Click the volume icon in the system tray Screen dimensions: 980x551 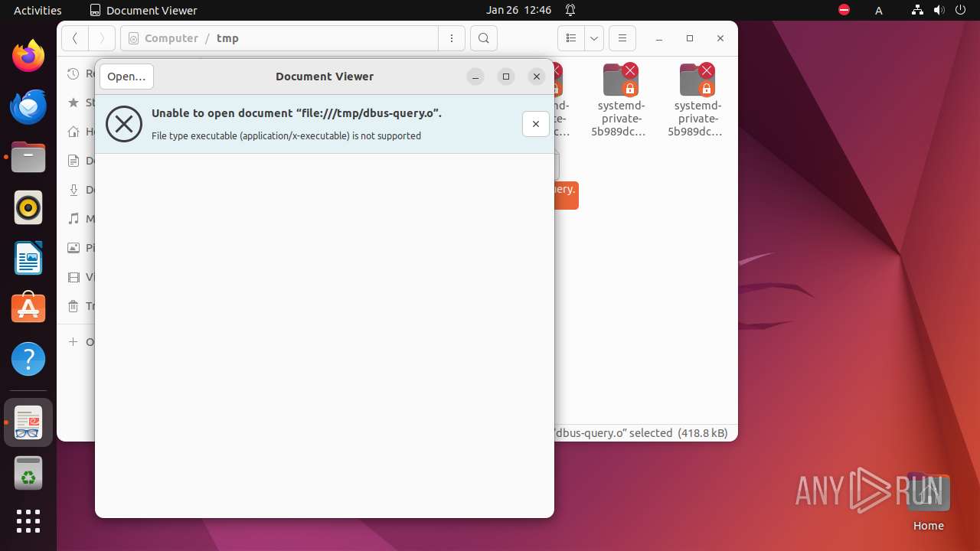tap(939, 10)
